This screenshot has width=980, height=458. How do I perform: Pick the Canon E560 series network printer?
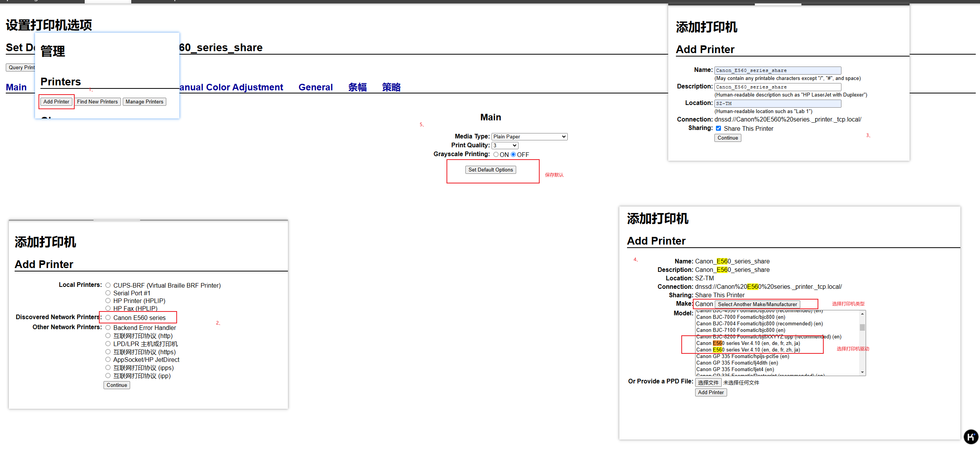pos(108,318)
